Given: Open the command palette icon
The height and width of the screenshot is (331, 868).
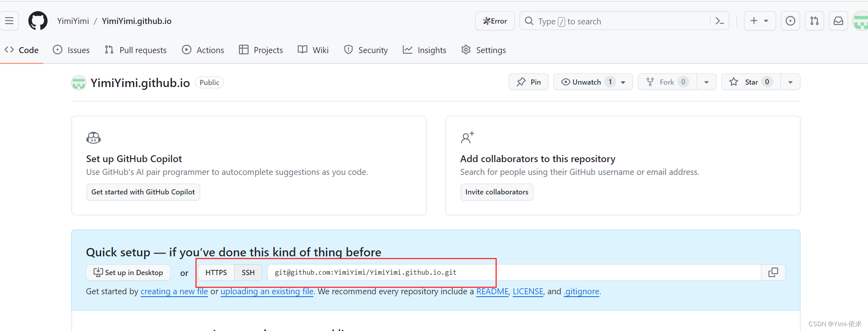Looking at the screenshot, I should (720, 21).
